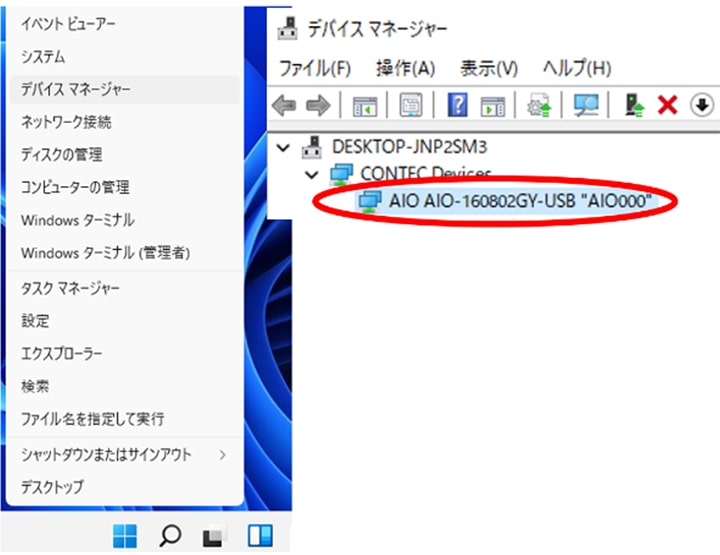Viewport: 720px width, 555px height.
Task: Click the Back arrow in Device Manager toolbar
Action: pyautogui.click(x=284, y=106)
